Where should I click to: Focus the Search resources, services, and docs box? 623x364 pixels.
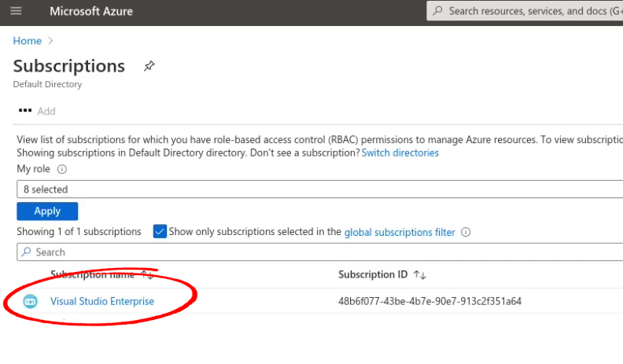(x=525, y=11)
